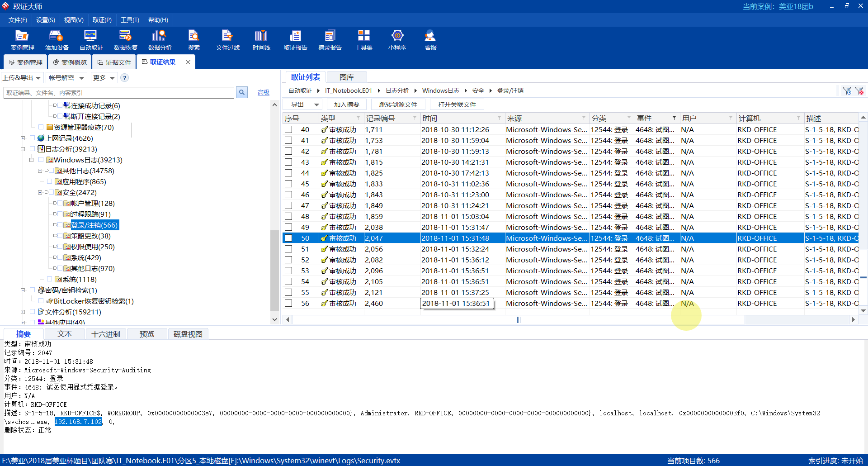
Task: Tick the 上网记录 tree checkbox
Action: point(32,138)
